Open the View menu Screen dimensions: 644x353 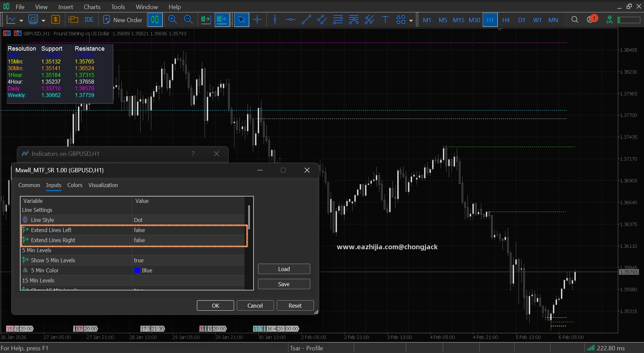point(41,7)
